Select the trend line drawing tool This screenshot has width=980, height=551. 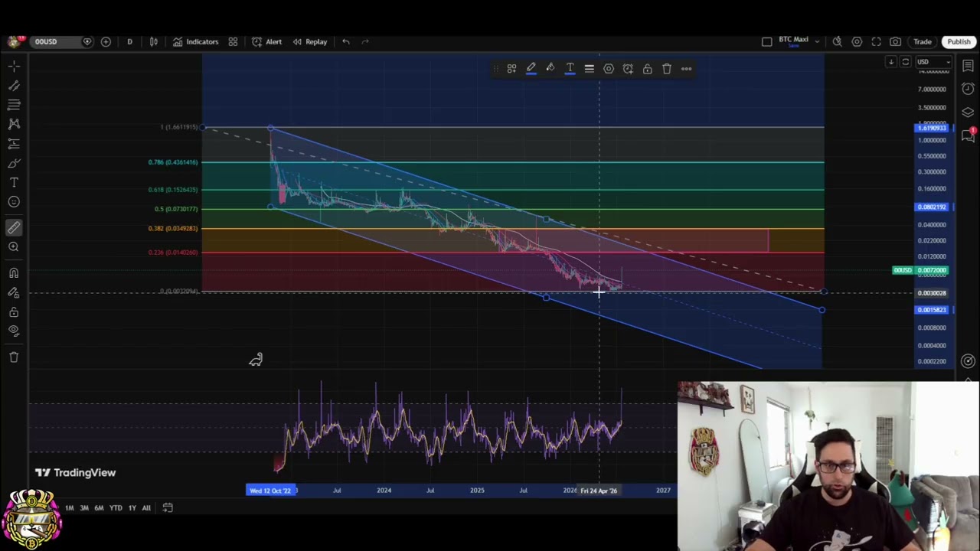(x=14, y=85)
